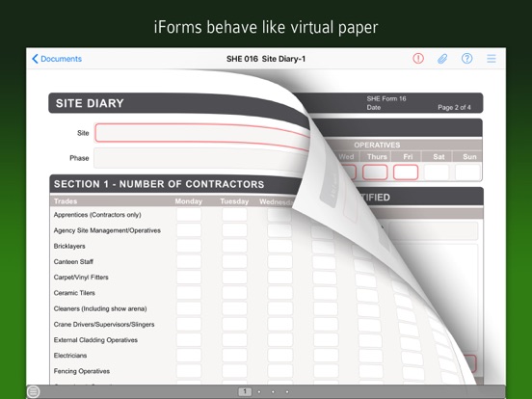Select Wednesday box for External Cladding Operatives
The width and height of the screenshot is (532, 399).
(279, 340)
